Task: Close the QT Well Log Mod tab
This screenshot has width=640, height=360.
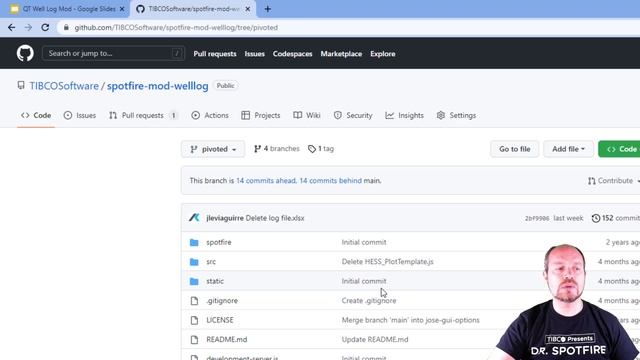Action: [122, 9]
